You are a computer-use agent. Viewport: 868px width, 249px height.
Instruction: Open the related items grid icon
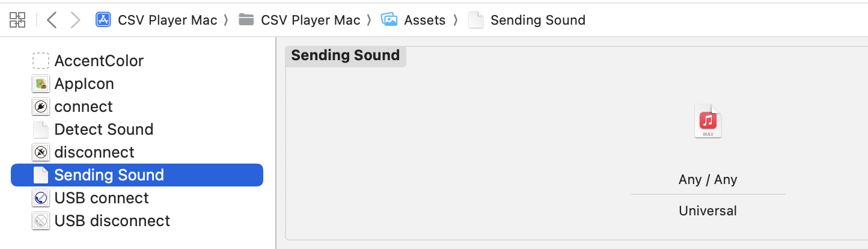coord(17,20)
